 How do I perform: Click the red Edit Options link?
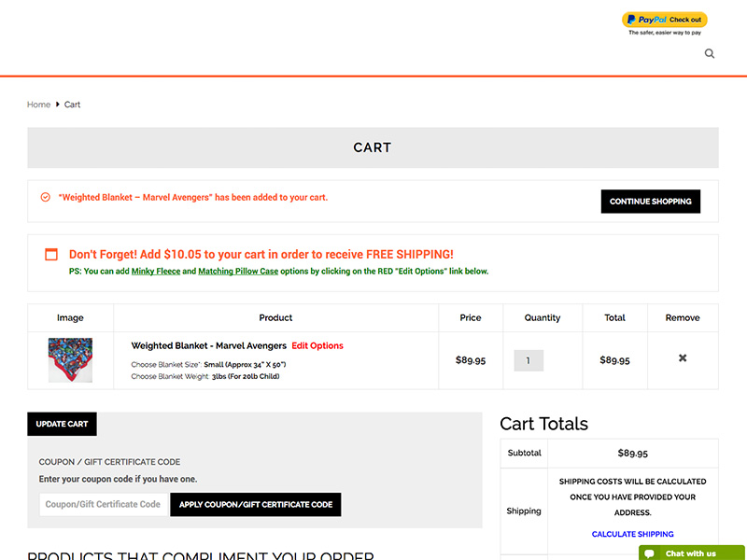(317, 345)
